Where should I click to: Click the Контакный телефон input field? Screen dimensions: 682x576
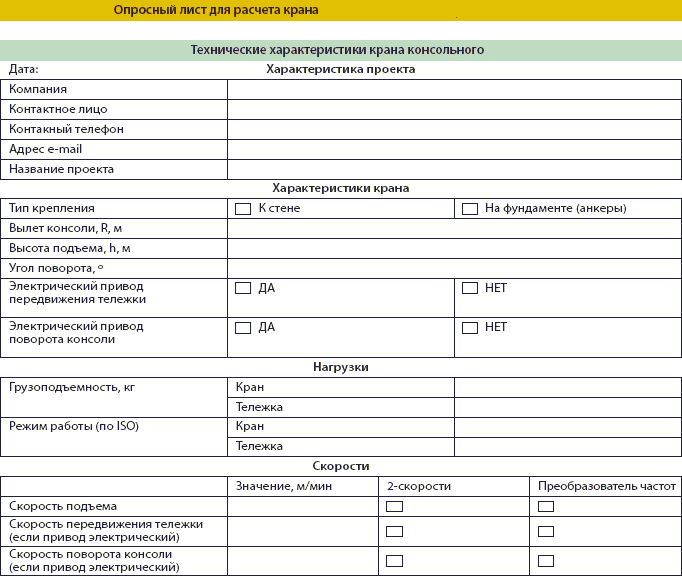tap(454, 130)
